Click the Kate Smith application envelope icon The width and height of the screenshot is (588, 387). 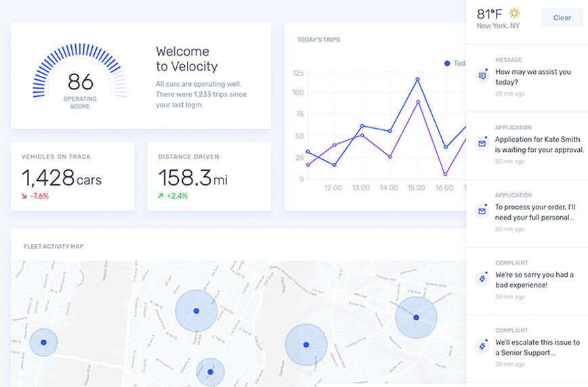click(x=482, y=144)
